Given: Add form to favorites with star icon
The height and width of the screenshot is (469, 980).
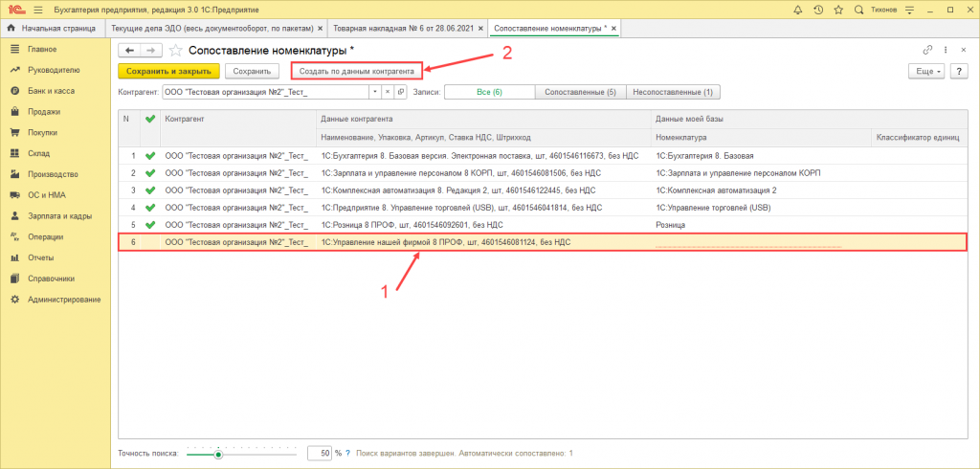Looking at the screenshot, I should 176,51.
